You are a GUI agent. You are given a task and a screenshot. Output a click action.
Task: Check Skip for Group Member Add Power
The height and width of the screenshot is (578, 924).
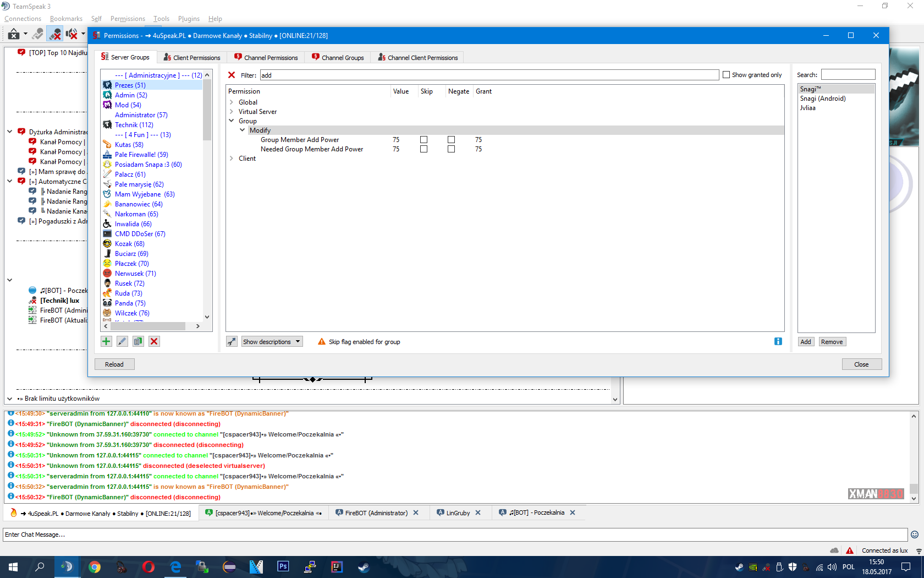pyautogui.click(x=424, y=140)
